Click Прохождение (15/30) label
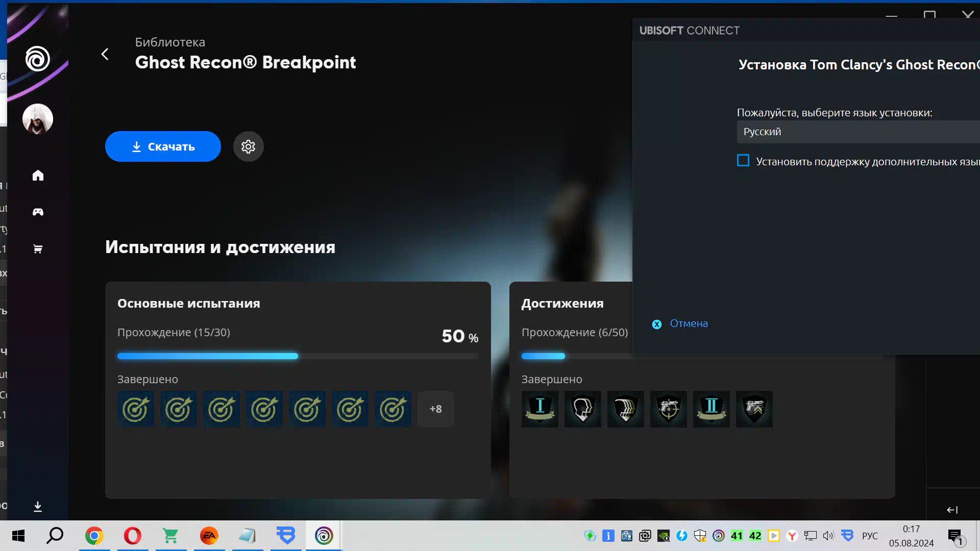The width and height of the screenshot is (980, 551). click(x=174, y=333)
